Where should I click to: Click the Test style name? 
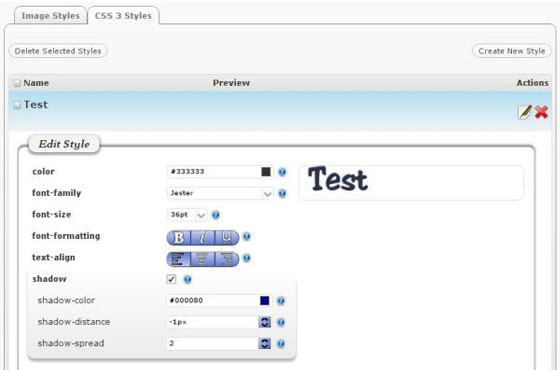click(35, 105)
